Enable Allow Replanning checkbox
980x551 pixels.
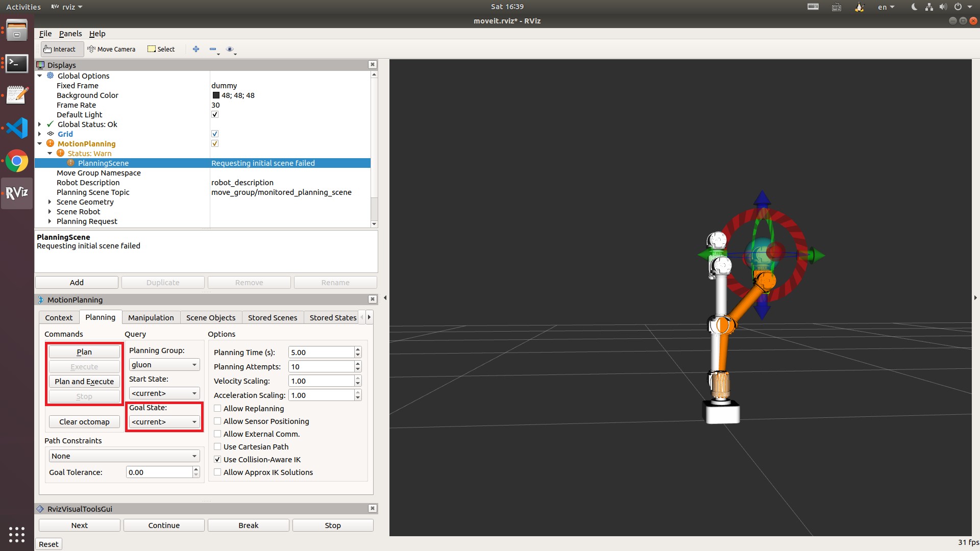coord(217,408)
